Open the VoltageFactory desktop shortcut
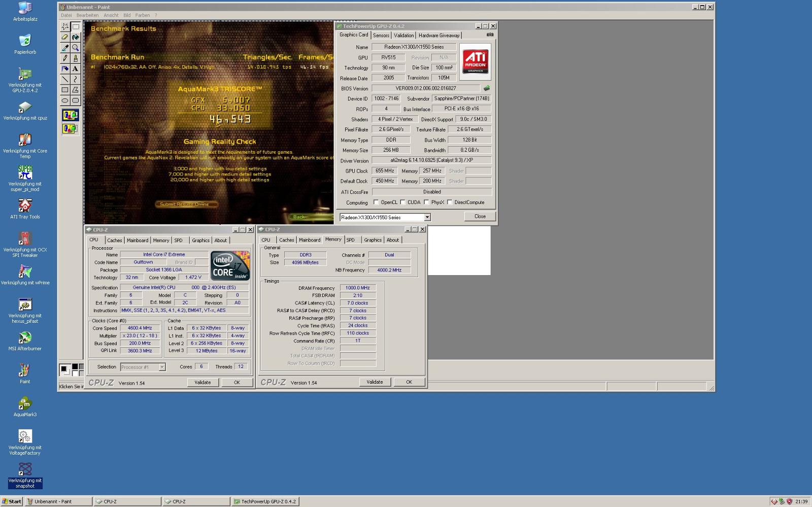812x507 pixels. click(x=25, y=443)
